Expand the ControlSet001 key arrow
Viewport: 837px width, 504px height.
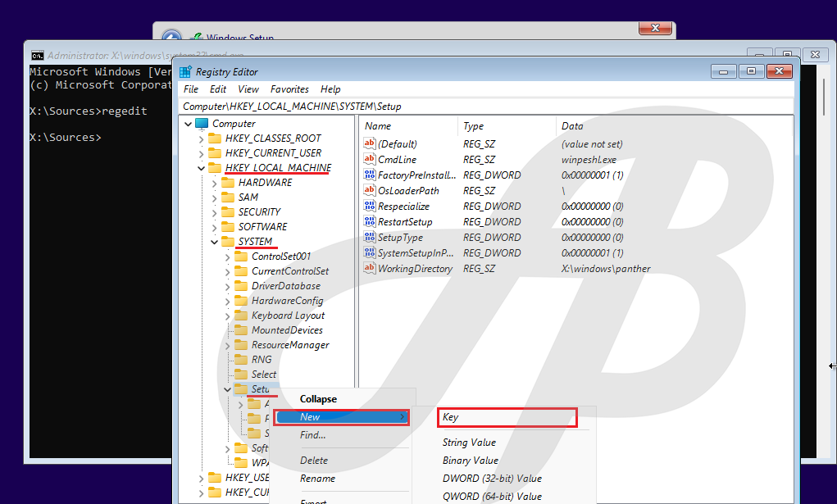[228, 257]
